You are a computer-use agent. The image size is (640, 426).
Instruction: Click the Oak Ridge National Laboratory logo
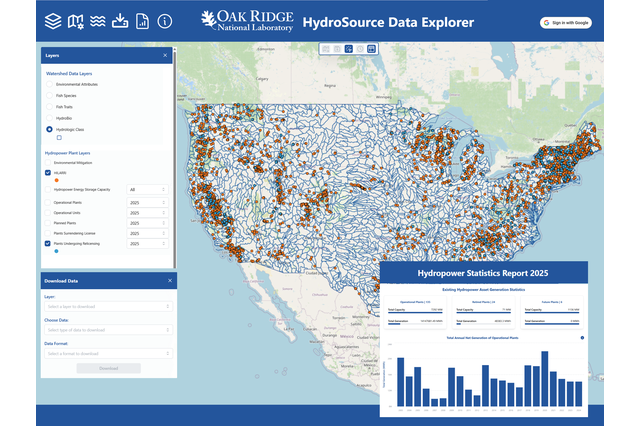point(247,21)
